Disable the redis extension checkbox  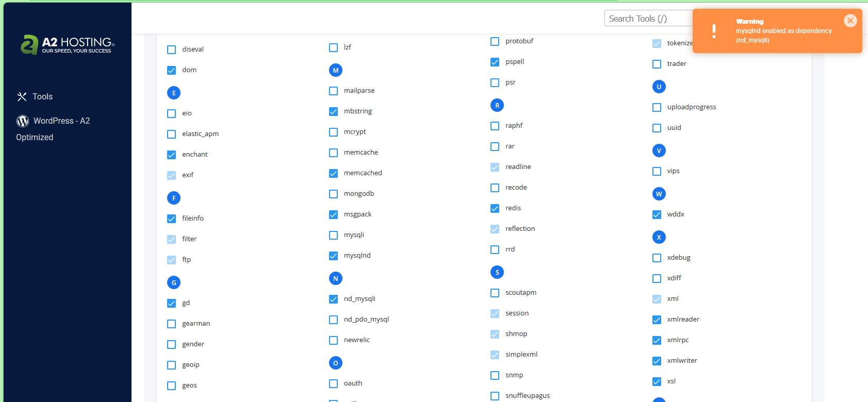click(495, 208)
